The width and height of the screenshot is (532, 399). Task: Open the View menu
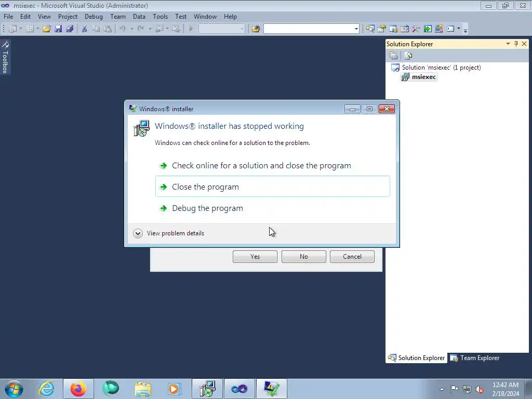pos(45,16)
